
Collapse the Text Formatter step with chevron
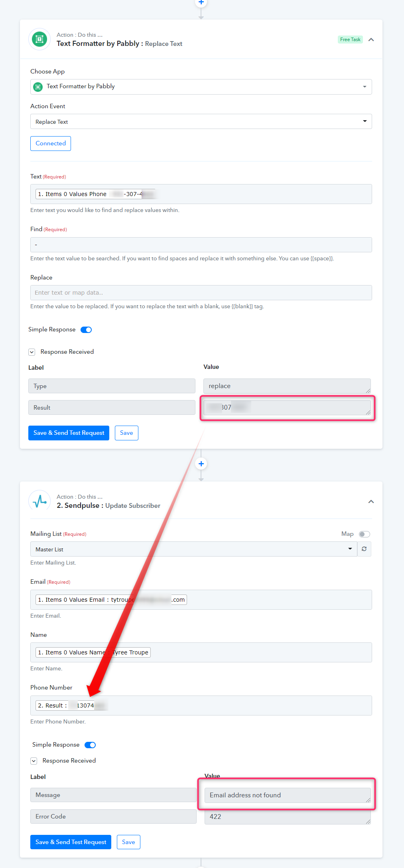point(371,40)
